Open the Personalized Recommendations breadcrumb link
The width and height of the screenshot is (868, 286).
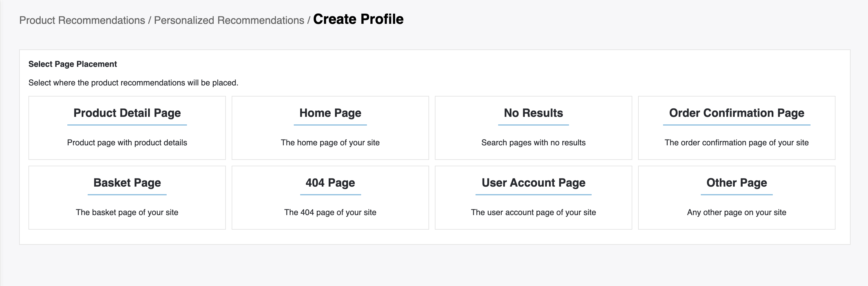229,20
